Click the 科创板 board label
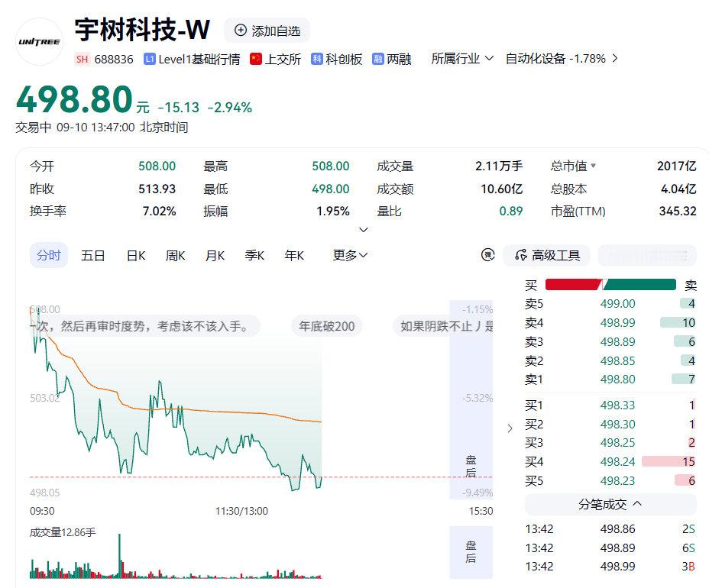 344,60
